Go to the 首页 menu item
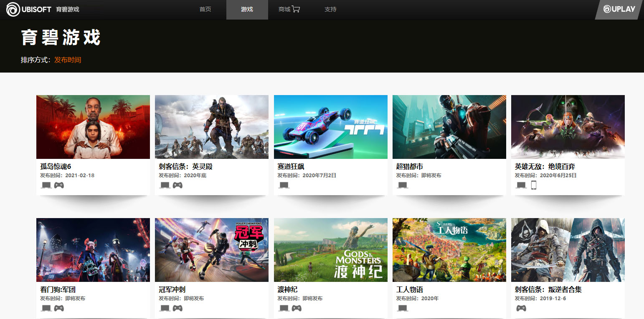Image resolution: width=644 pixels, height=319 pixels. [x=205, y=9]
